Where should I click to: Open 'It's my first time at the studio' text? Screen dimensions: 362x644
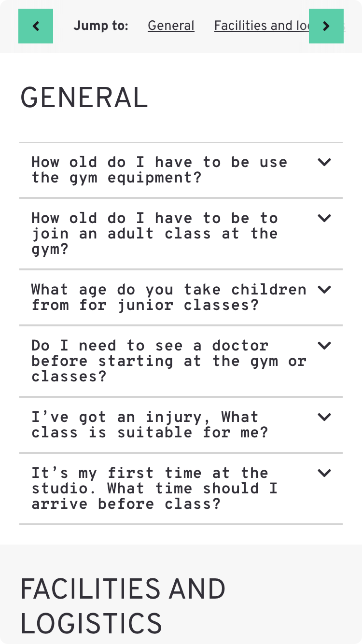tap(154, 489)
